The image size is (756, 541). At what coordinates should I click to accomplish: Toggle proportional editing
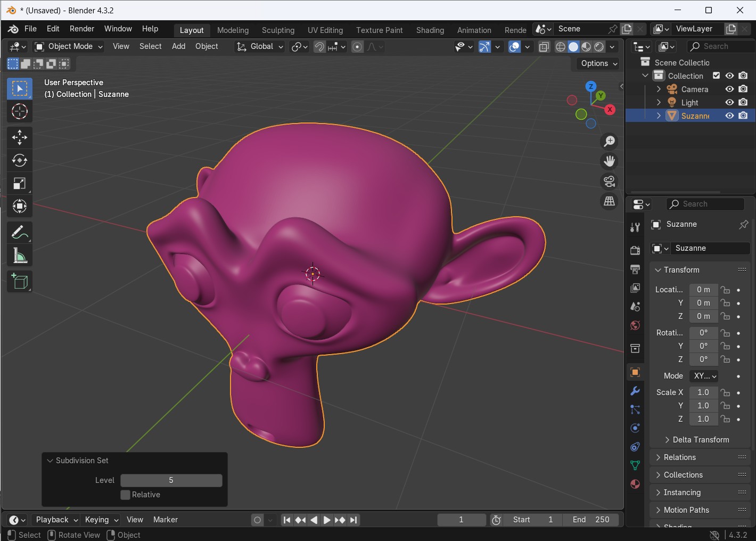[x=358, y=47]
